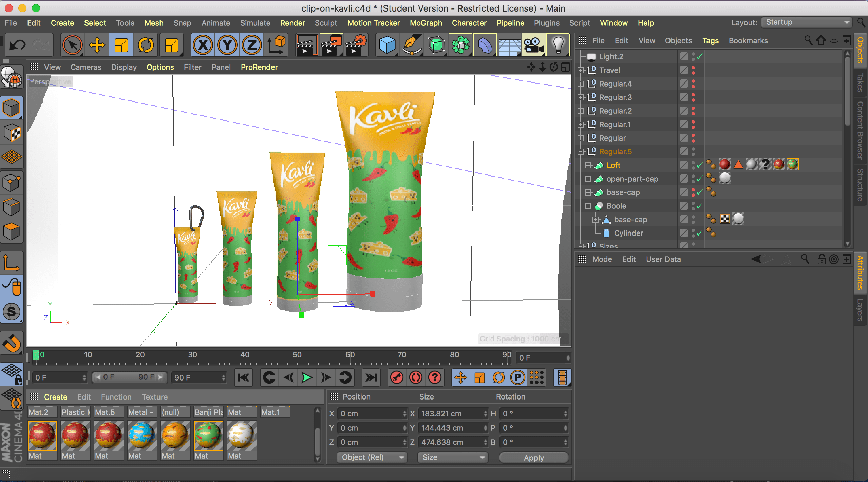Viewport: 868px width, 482px height.
Task: Switch to the Takes side tab
Action: 860,82
